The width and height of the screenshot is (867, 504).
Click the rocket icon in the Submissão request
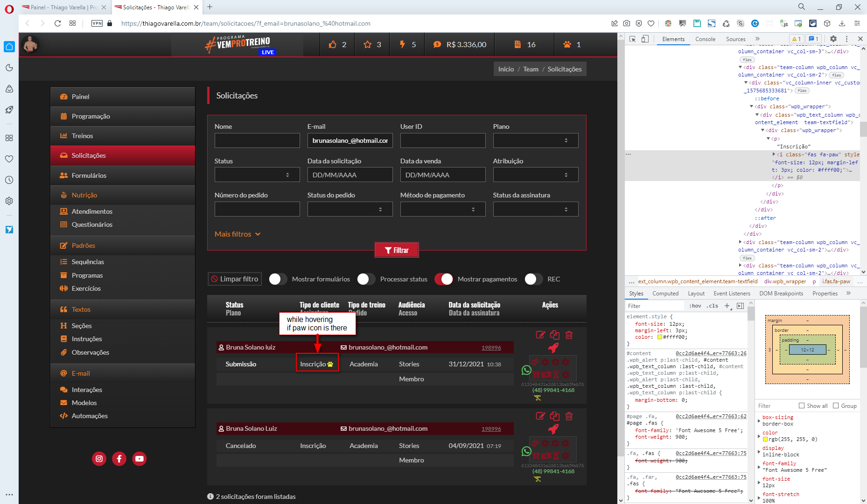coord(553,348)
